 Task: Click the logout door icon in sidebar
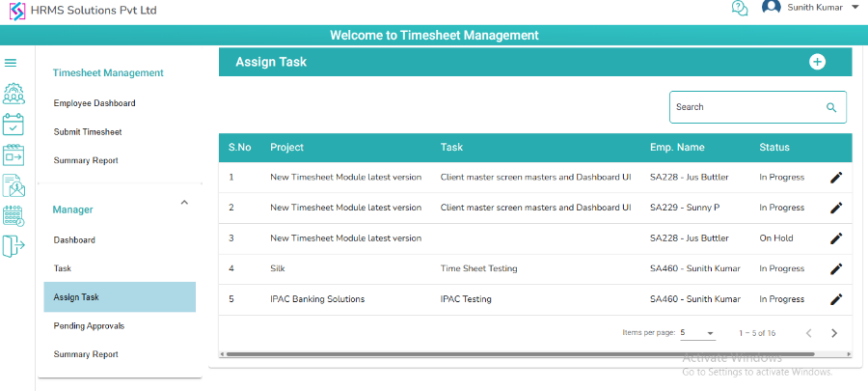[14, 246]
